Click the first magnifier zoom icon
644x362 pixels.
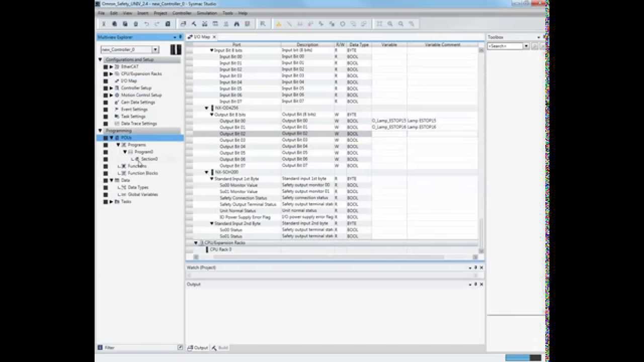(390, 24)
